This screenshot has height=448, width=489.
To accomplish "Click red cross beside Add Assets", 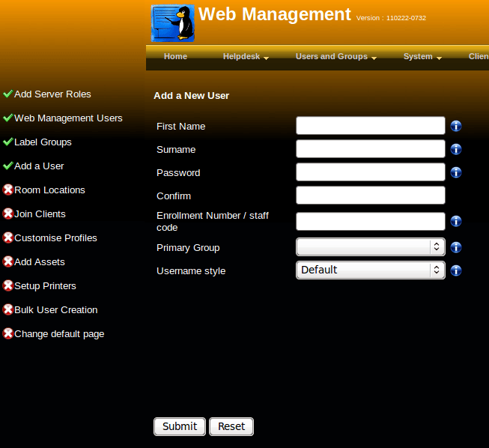I will coord(7,261).
